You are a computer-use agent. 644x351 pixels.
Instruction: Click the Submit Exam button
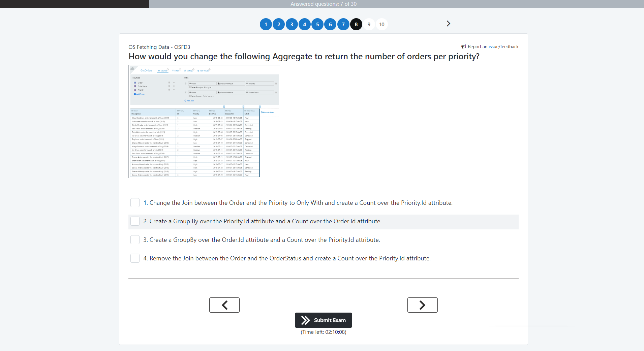point(324,320)
